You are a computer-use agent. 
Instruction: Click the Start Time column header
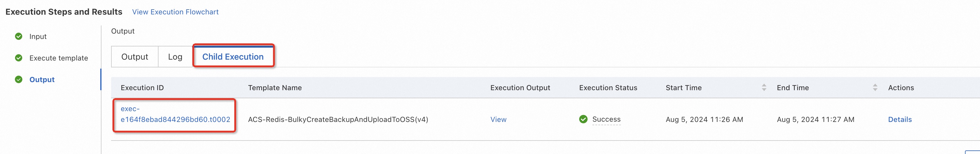[684, 87]
